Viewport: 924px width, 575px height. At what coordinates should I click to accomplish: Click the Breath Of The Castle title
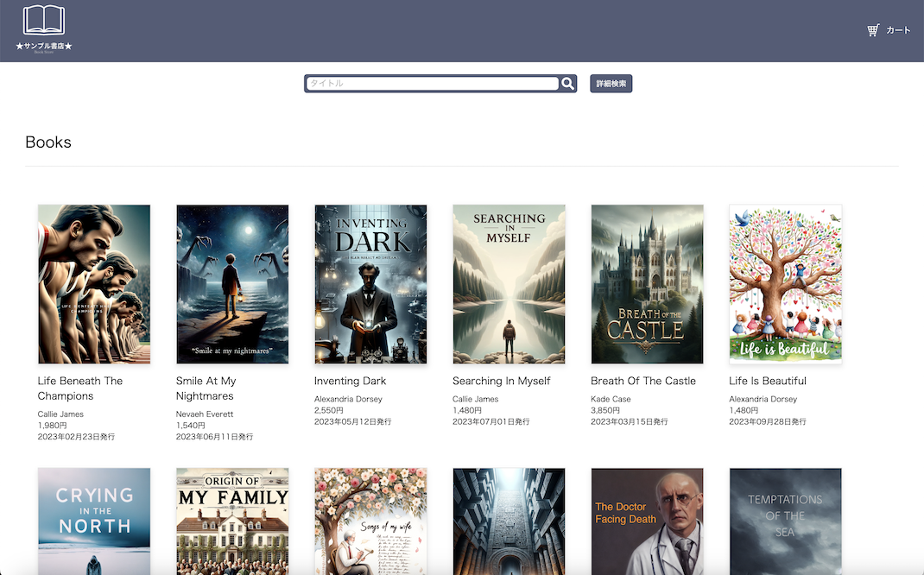[642, 381]
